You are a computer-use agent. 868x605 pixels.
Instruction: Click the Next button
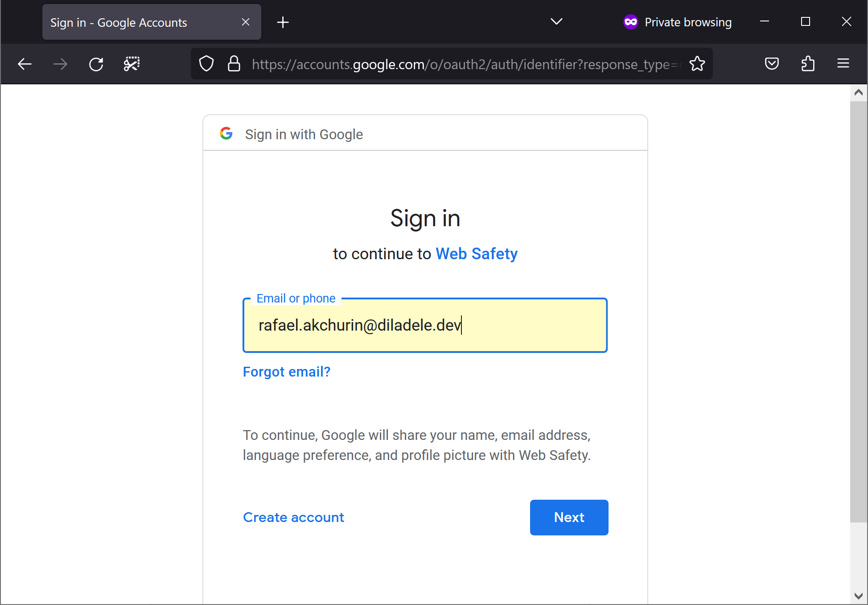569,517
